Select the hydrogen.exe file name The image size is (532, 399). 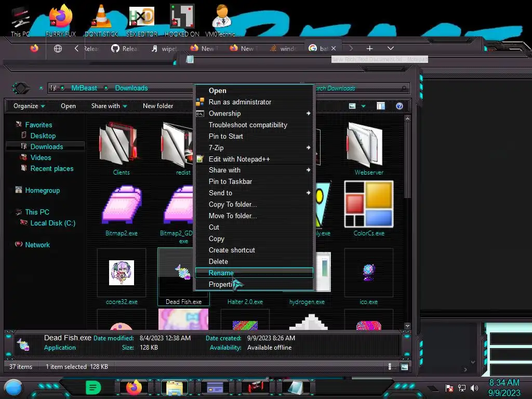click(x=307, y=302)
